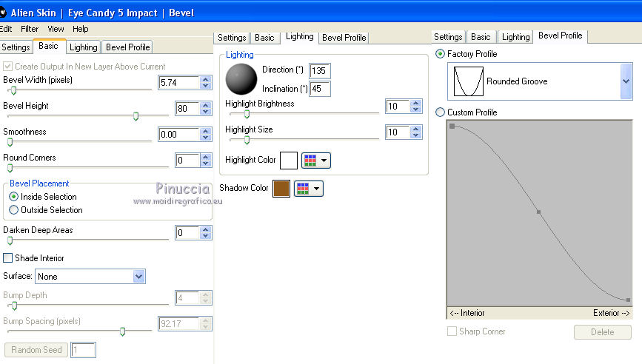Click the Random Seed button
Image resolution: width=642 pixels, height=364 pixels.
36,350
